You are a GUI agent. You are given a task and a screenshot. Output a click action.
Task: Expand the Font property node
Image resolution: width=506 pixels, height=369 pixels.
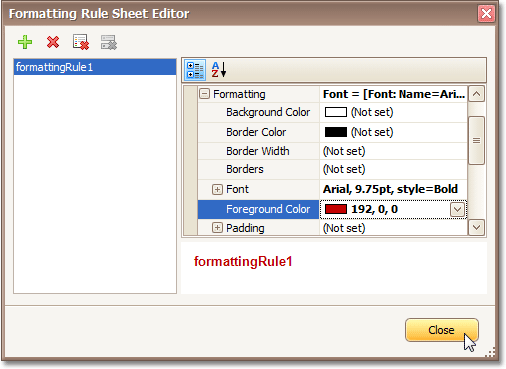(217, 190)
